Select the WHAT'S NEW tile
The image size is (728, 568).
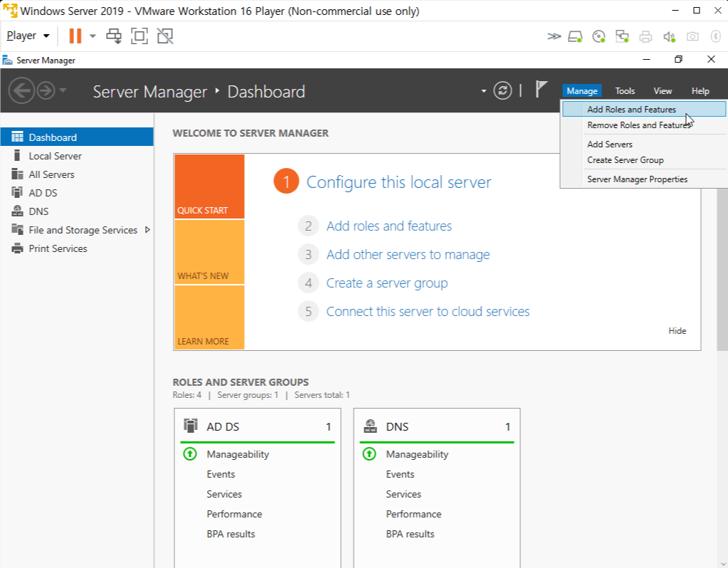pos(209,252)
